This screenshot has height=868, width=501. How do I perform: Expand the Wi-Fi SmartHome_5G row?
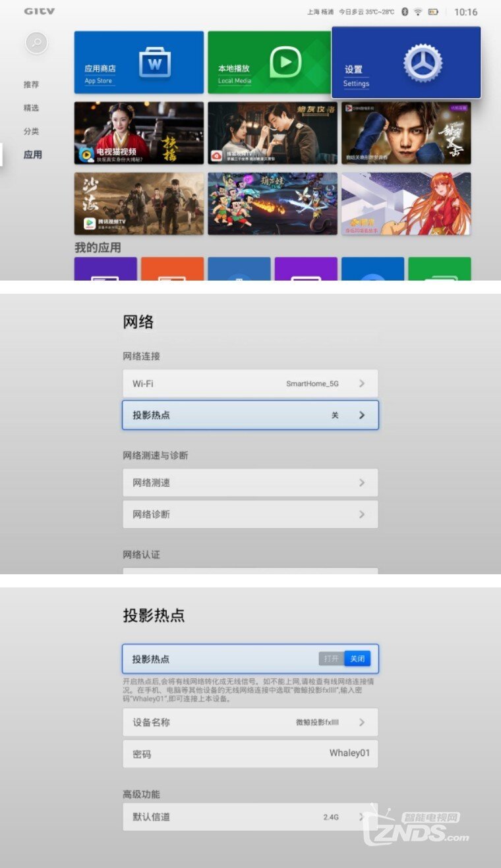[x=250, y=383]
